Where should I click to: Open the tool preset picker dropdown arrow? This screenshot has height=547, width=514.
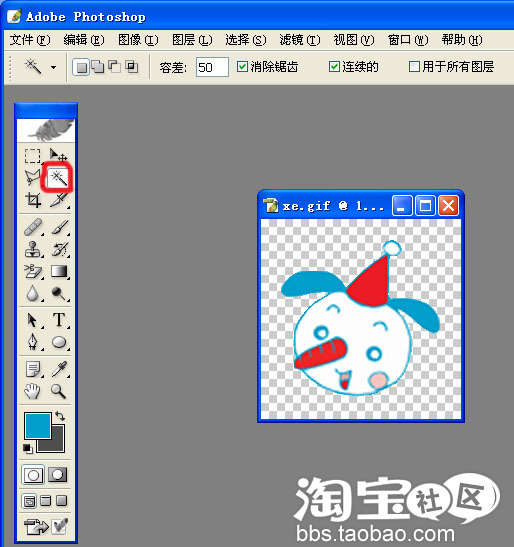click(53, 67)
